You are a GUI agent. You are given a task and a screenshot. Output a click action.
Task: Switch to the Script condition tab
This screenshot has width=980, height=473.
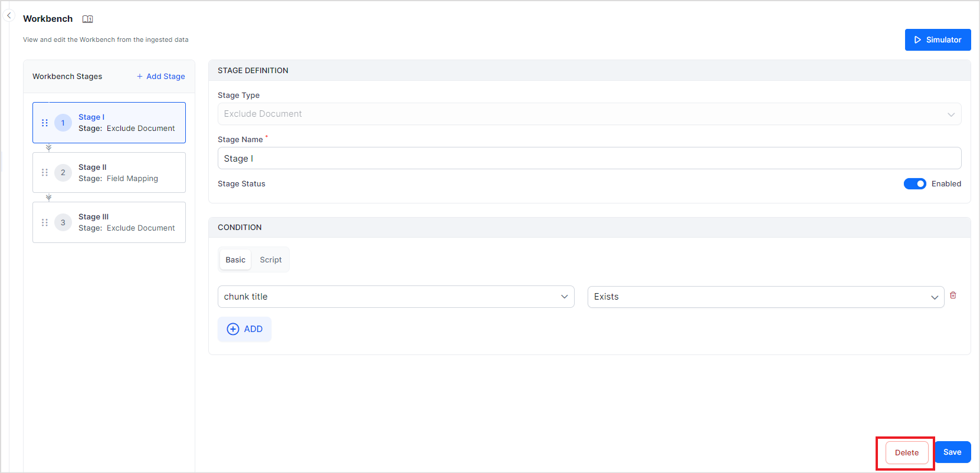coord(271,260)
